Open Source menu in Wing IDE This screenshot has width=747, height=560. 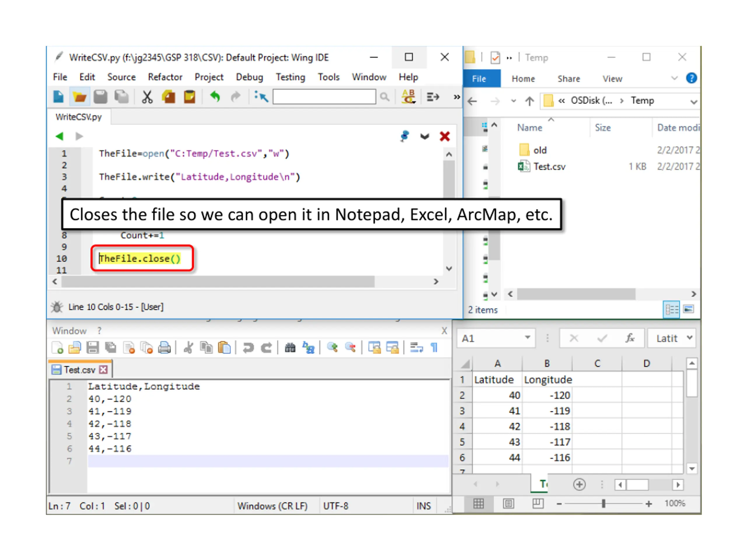(x=122, y=77)
